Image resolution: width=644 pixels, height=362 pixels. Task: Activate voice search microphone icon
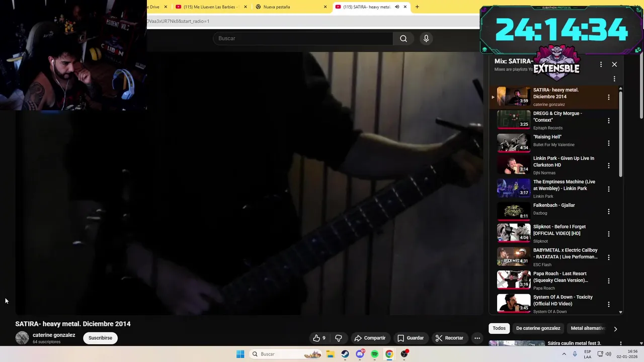pyautogui.click(x=426, y=39)
